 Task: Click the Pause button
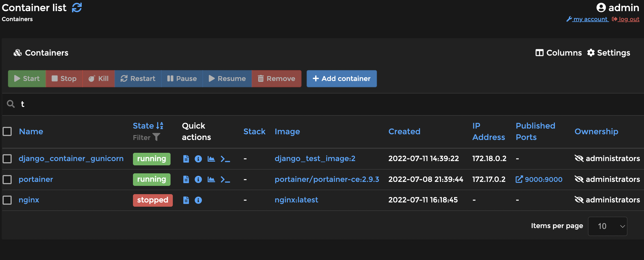pos(182,79)
